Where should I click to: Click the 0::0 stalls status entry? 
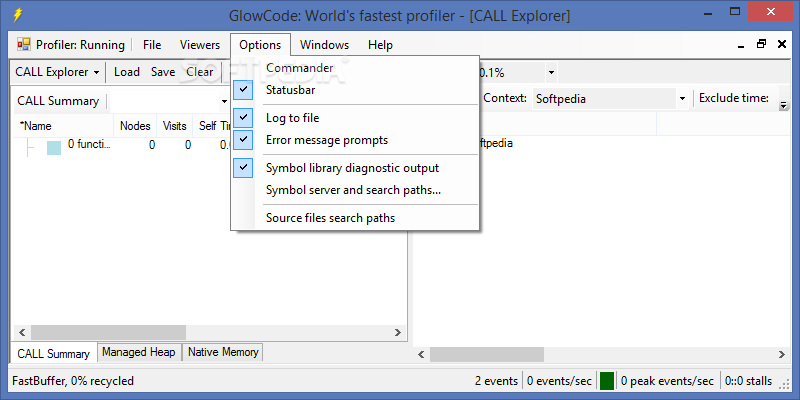749,381
